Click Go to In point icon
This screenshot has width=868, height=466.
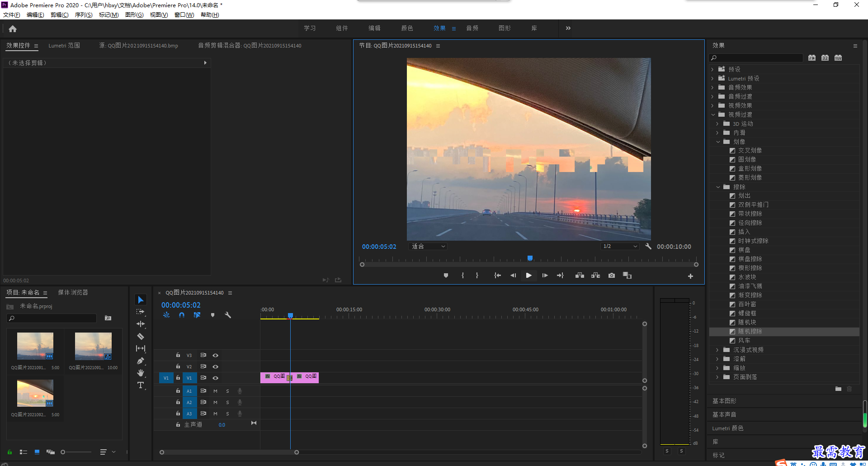497,276
